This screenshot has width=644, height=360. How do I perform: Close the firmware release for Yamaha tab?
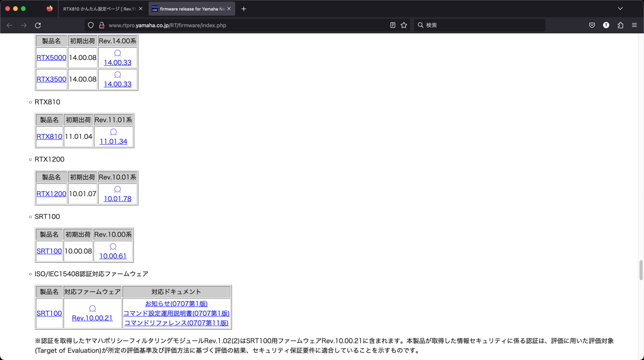point(229,9)
